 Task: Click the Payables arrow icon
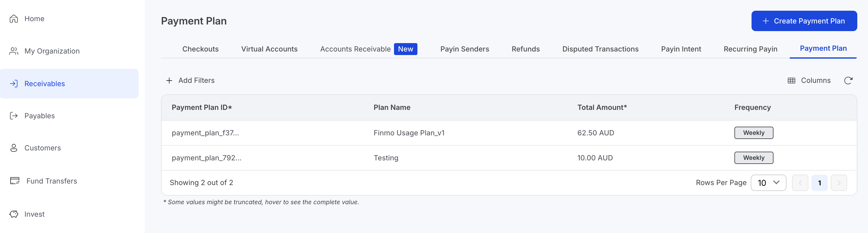[14, 116]
